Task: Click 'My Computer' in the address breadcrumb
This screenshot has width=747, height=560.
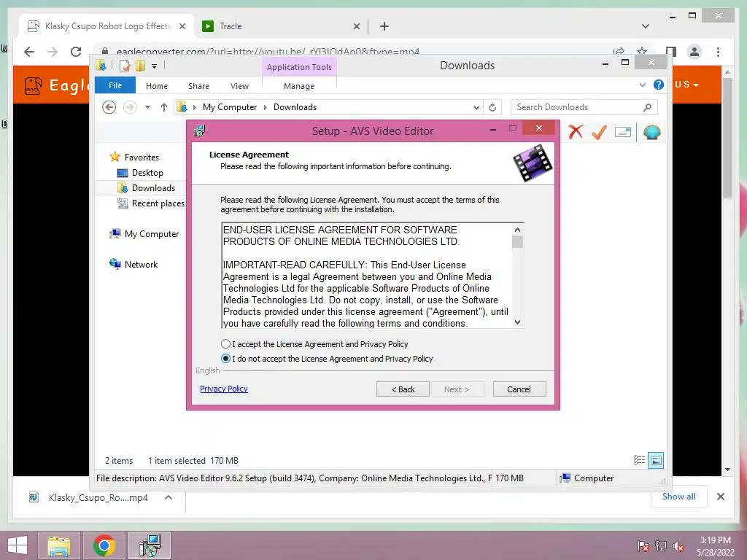Action: [x=230, y=107]
